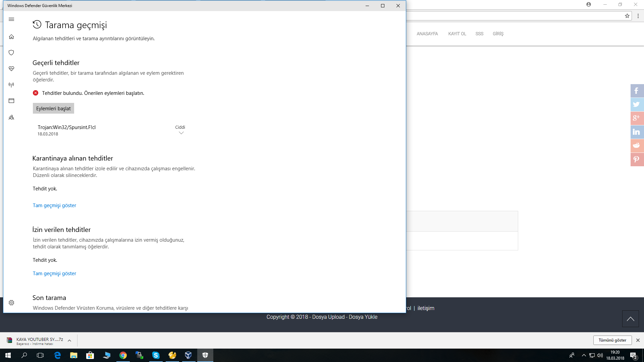Maximize the Windows Defender window

383,6
